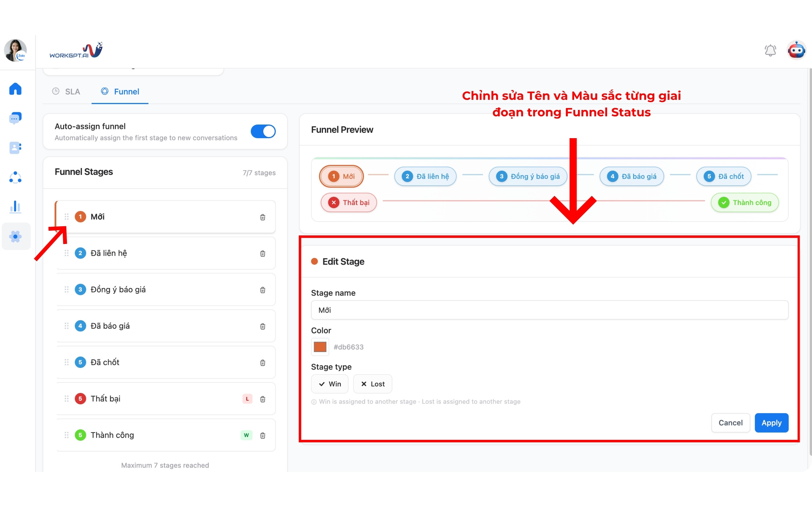Open the robot assistant avatar icon
Viewport: 812px width, 507px height.
796,51
